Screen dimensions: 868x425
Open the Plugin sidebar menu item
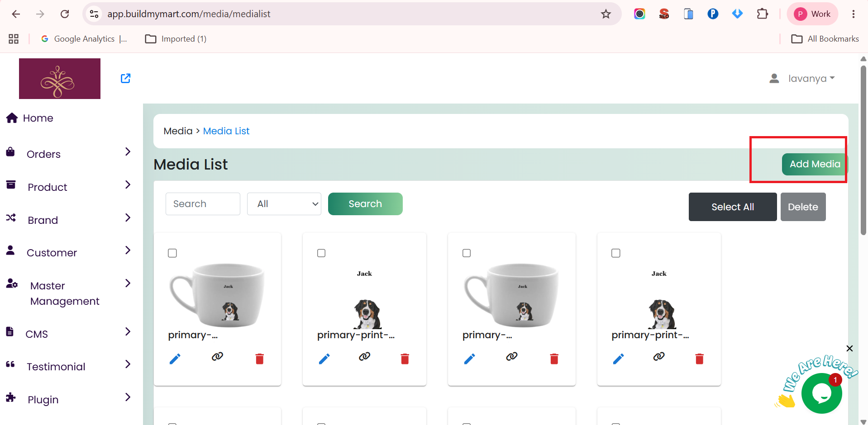click(68, 399)
